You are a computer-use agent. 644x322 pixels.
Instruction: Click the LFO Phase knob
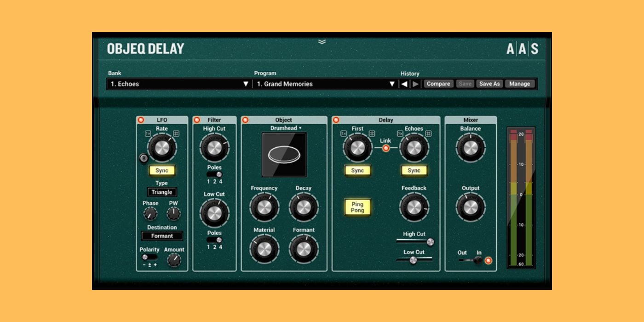pos(150,213)
